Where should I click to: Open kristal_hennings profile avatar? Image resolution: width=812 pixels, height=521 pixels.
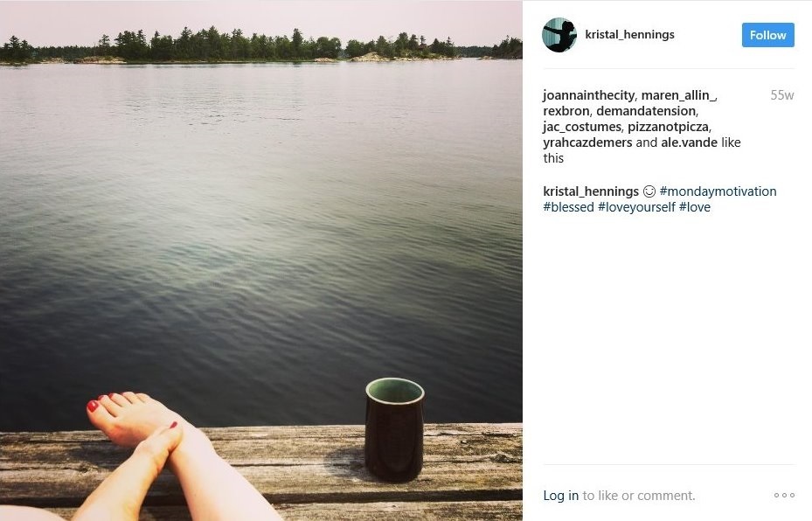tap(559, 35)
